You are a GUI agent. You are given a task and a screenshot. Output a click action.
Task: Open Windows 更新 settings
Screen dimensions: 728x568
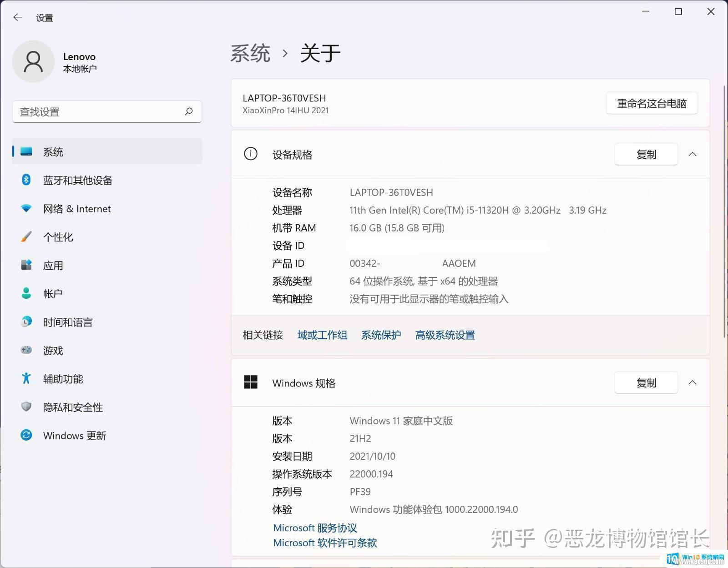pos(107,436)
